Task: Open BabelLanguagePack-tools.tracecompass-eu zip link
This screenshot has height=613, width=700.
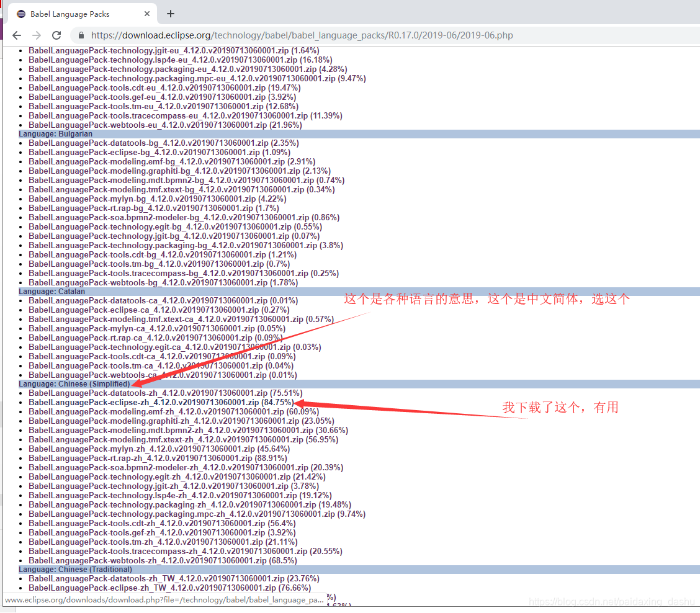Action: coord(186,115)
